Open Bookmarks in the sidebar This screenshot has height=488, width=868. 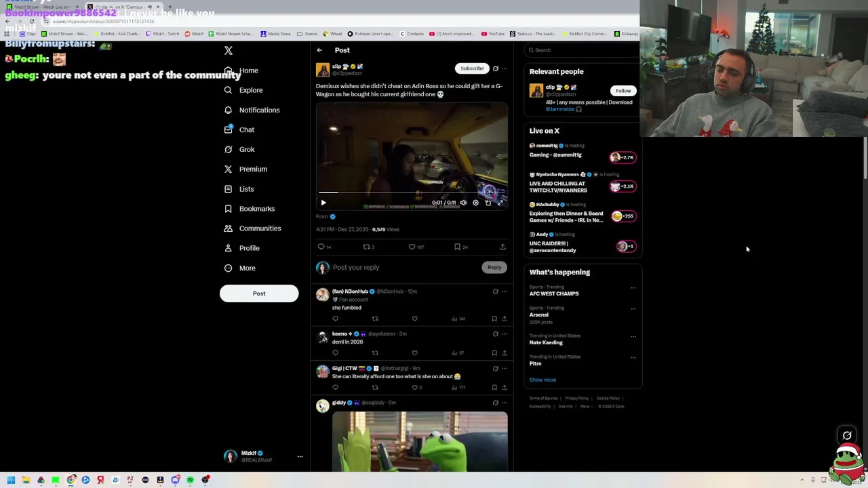pyautogui.click(x=249, y=209)
